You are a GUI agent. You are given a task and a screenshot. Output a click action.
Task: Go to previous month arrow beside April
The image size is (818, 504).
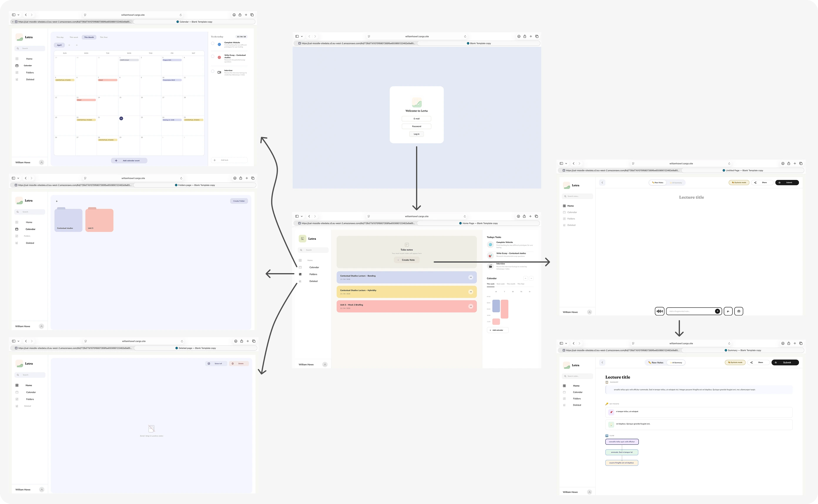(x=69, y=45)
